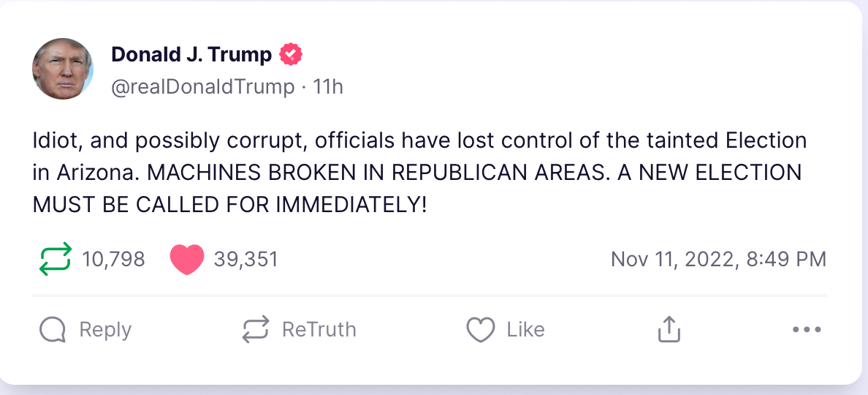This screenshot has width=868, height=395.
Task: Click the profile avatar photo
Action: [63, 69]
